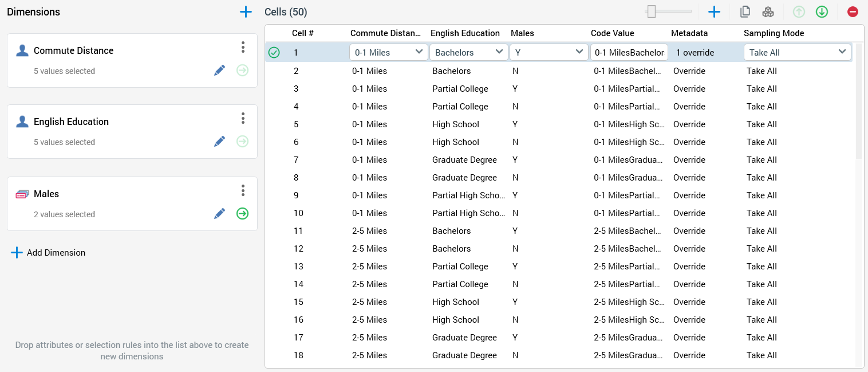The width and height of the screenshot is (868, 372).
Task: Click Add Dimension button
Action: click(49, 253)
